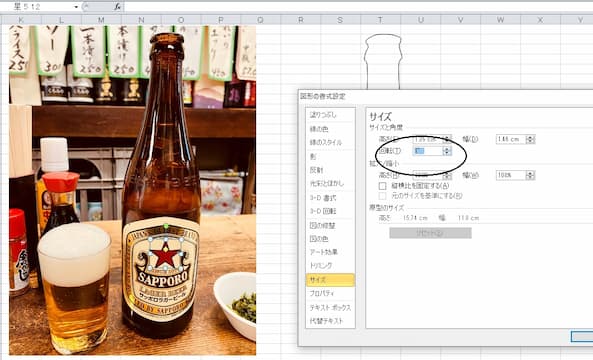Screen dimensions: 593x360
Task: Select the red star shape on the label
Action: coord(165,255)
